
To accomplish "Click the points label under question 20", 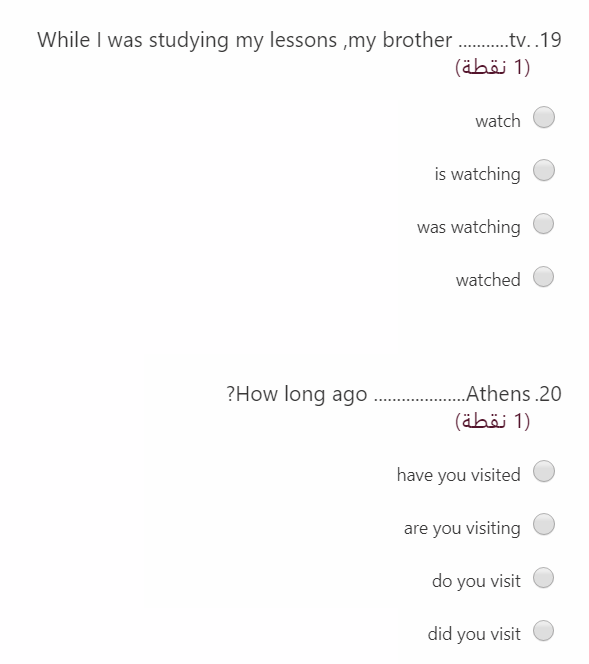I will pos(492,421).
